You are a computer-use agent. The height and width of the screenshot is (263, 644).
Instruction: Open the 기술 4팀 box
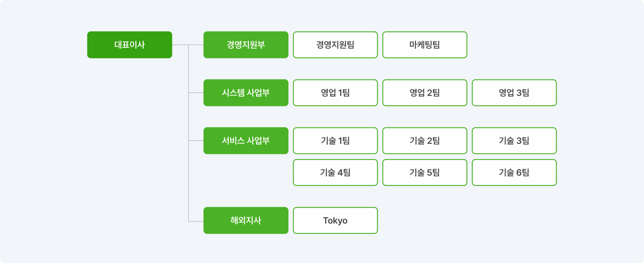(335, 173)
